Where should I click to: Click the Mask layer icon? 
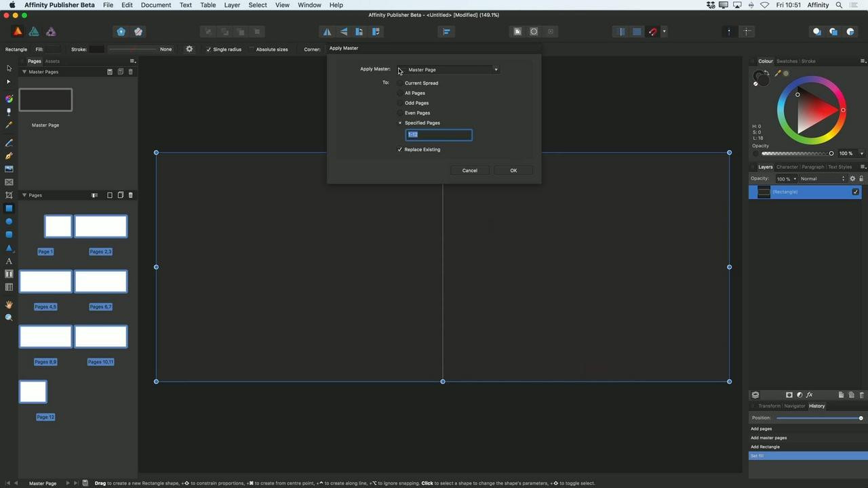(789, 394)
